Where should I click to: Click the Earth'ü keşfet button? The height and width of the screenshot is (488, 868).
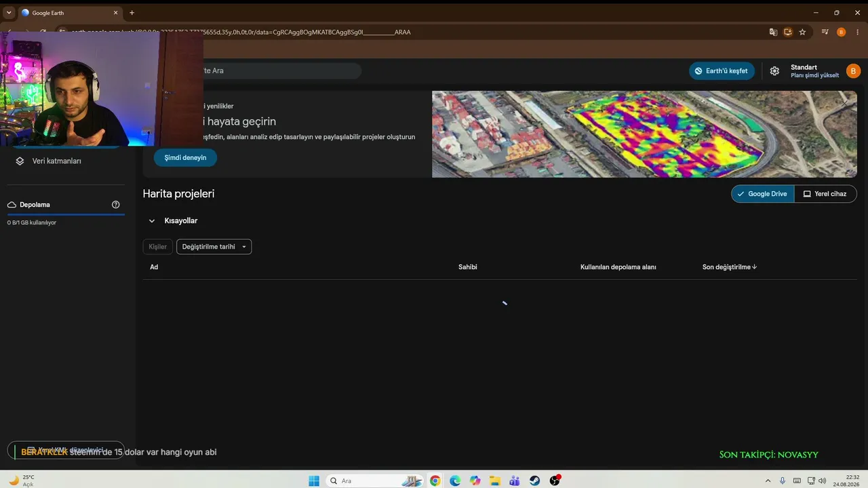click(x=722, y=71)
